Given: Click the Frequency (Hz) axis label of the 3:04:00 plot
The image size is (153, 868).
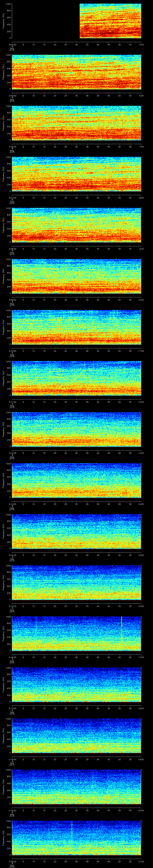Looking at the screenshot, I should tap(3, 21).
